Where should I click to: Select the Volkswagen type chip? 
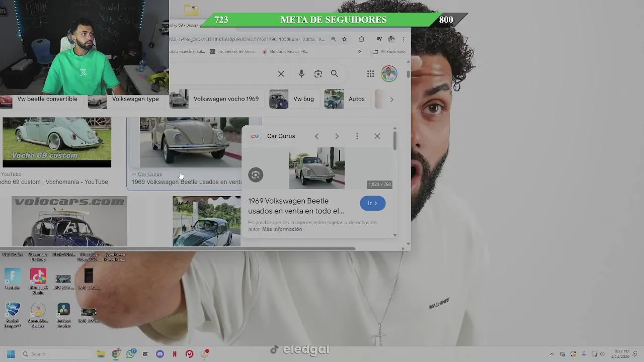click(x=126, y=99)
